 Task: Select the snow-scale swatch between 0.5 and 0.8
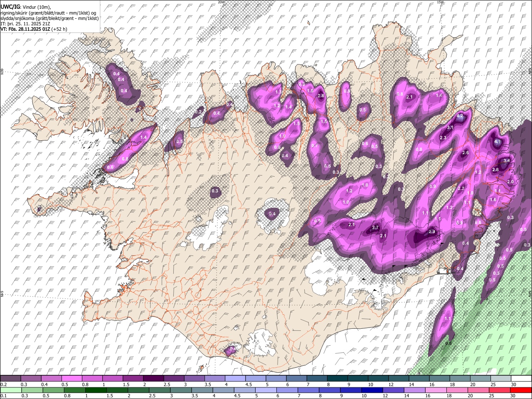(x=72, y=378)
